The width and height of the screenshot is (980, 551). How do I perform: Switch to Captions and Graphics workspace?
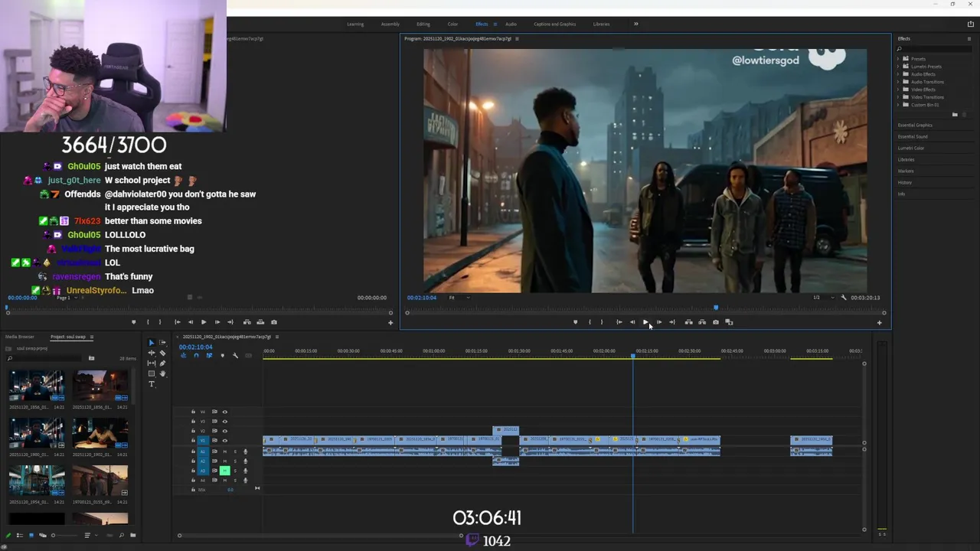click(555, 24)
